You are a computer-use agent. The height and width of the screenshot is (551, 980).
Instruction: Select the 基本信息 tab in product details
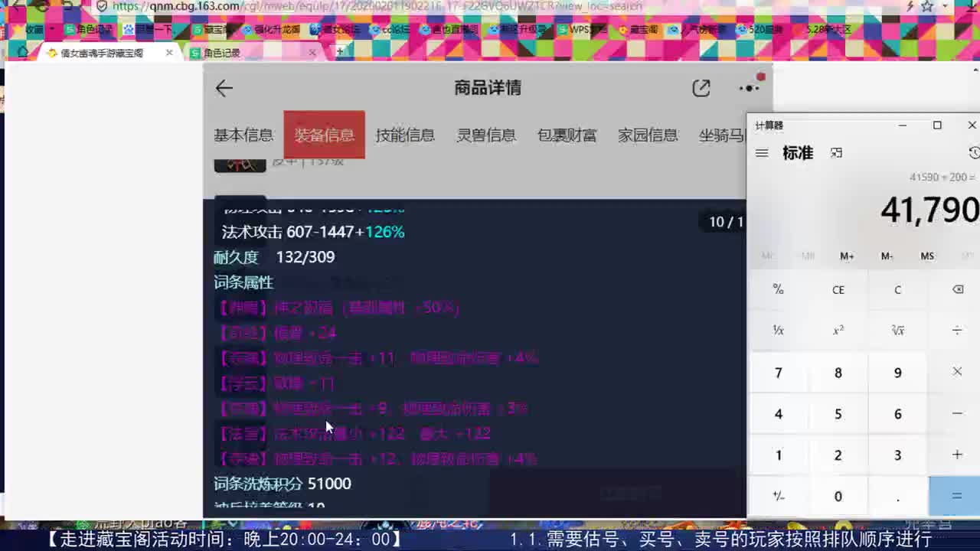click(243, 135)
